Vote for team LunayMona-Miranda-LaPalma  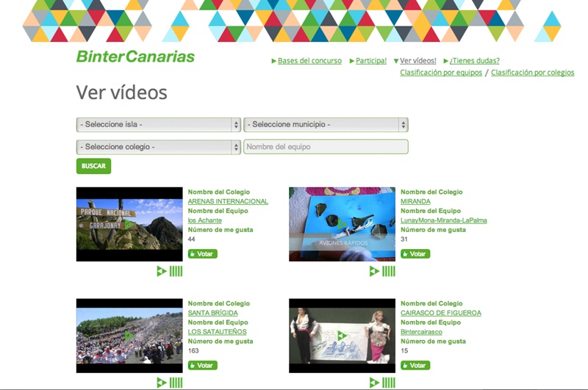click(x=415, y=254)
